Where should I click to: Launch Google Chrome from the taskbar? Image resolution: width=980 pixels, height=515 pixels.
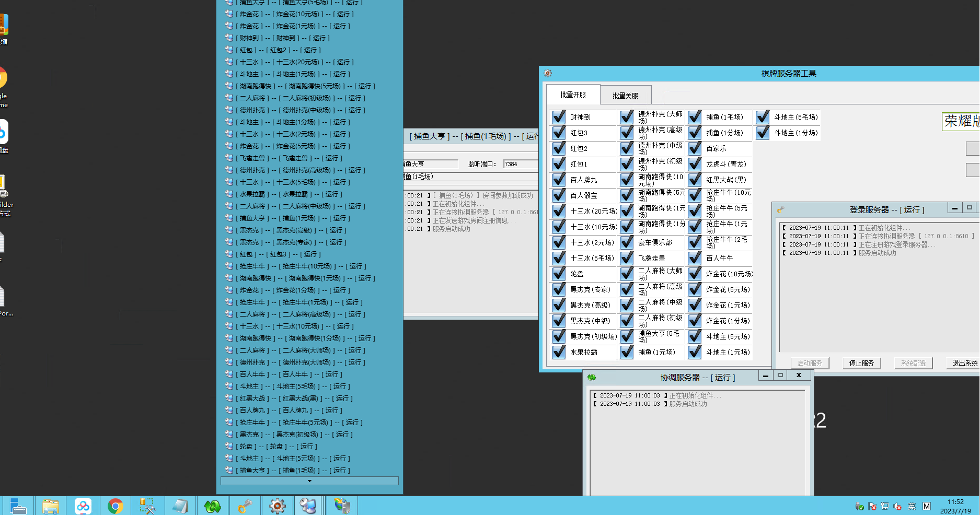(115, 506)
